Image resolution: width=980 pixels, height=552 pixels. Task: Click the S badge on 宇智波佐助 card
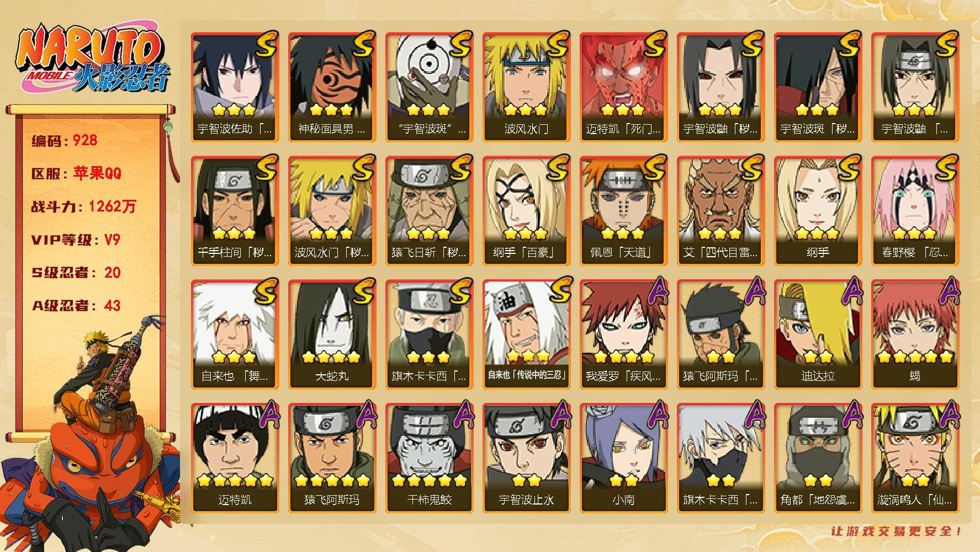[264, 44]
